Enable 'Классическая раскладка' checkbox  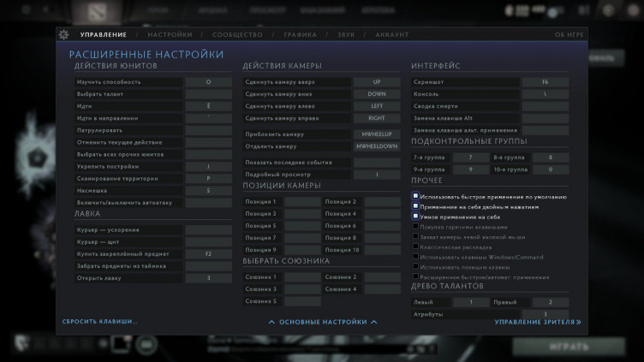pyautogui.click(x=415, y=247)
